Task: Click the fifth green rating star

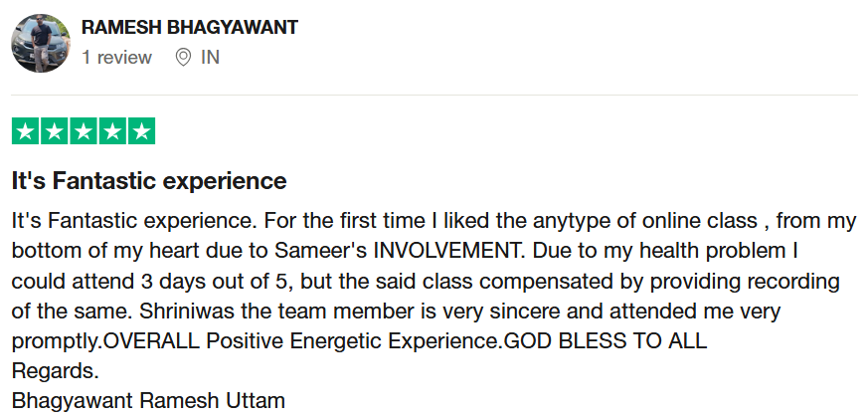Action: 141,130
